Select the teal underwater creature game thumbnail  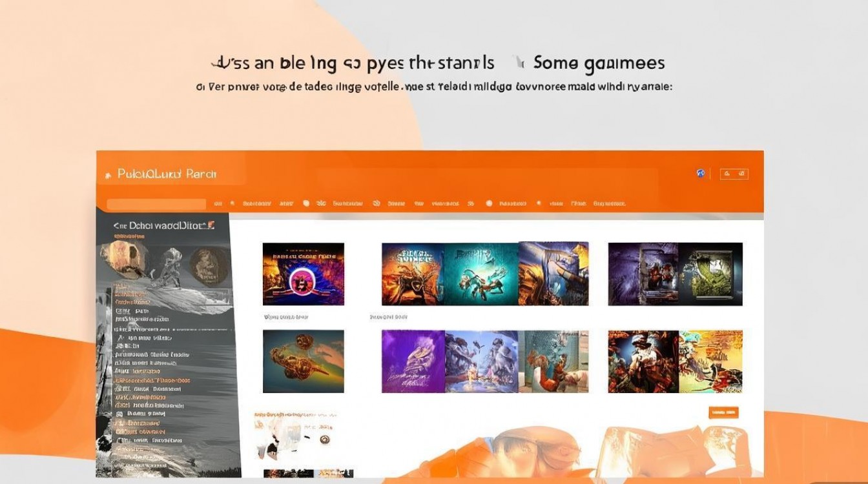pyautogui.click(x=481, y=274)
